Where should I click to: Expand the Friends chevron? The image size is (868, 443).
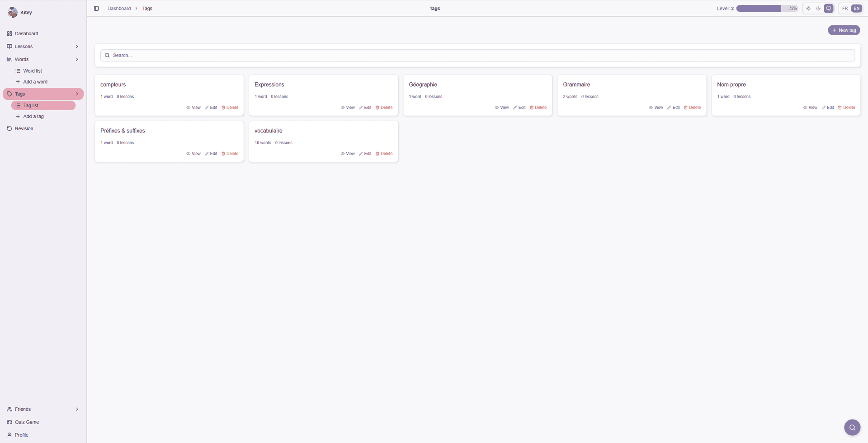click(x=77, y=409)
